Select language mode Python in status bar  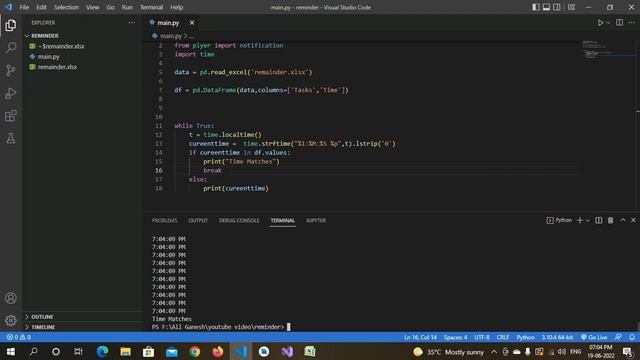tap(525, 337)
